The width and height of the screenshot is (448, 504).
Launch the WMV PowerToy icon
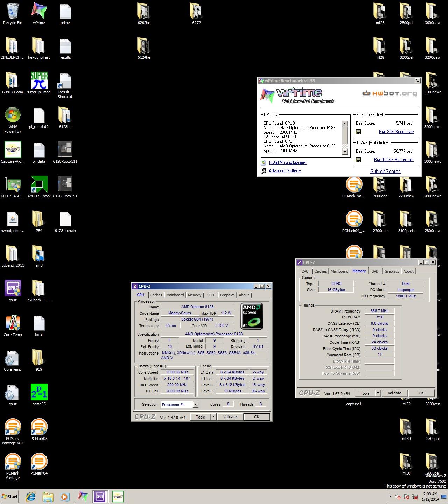(x=13, y=120)
